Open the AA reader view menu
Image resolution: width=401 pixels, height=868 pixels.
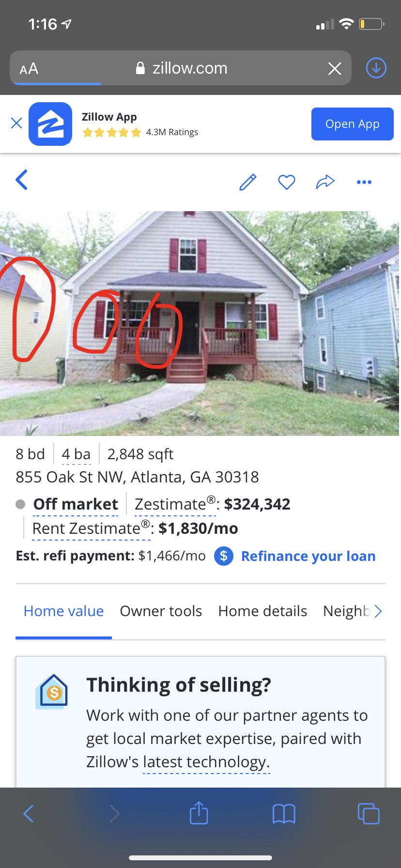click(x=29, y=68)
